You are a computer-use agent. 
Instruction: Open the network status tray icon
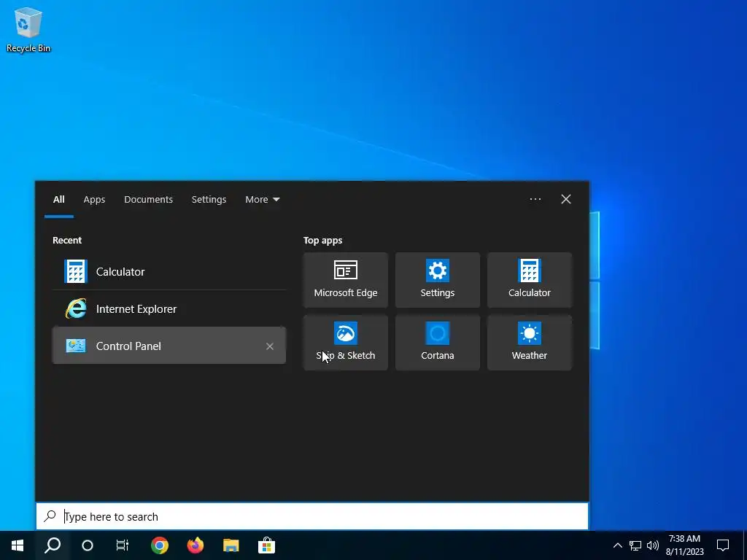pos(635,545)
